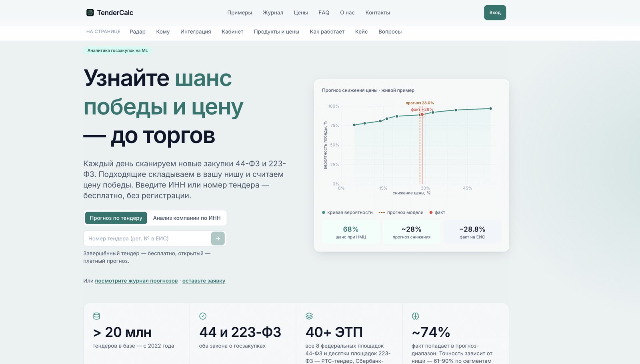Click the 'Аналитика госзакупок на ML' badge
This screenshot has width=640, height=364.
pos(118,50)
